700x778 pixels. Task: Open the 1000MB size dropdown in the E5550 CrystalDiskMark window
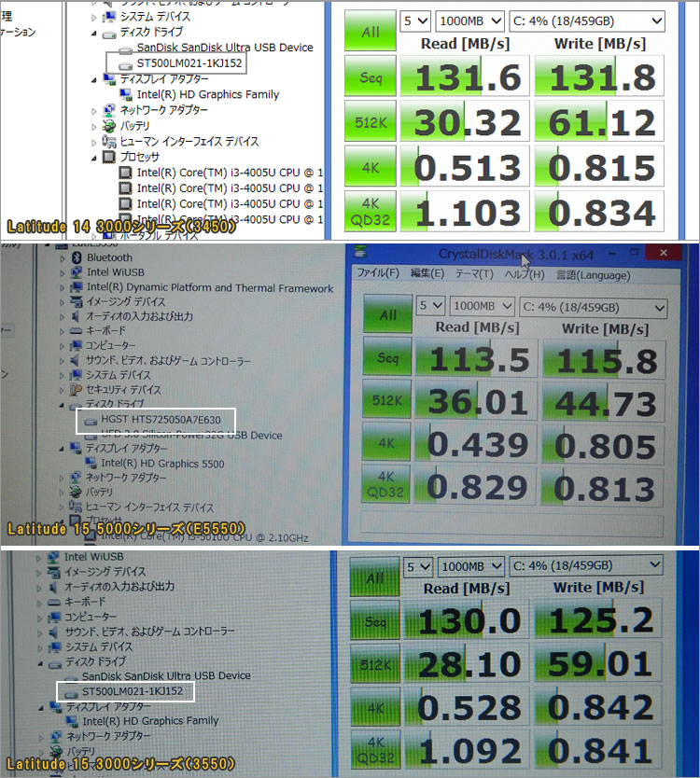[x=482, y=306]
